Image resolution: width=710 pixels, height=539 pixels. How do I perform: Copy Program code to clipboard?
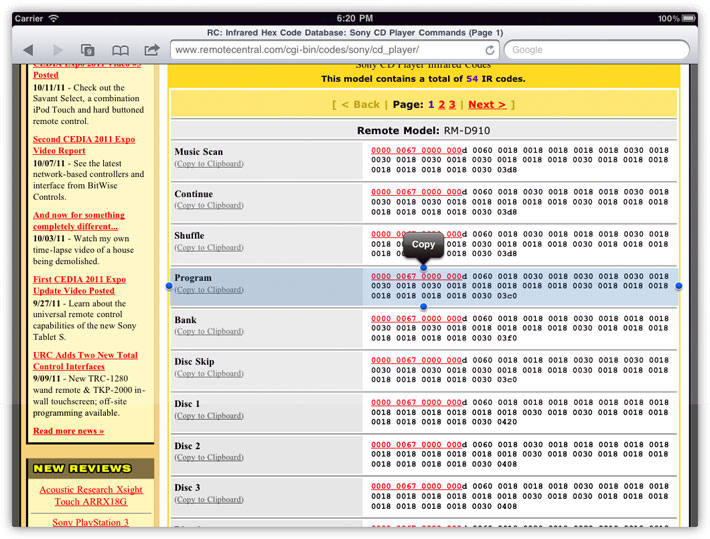pos(209,289)
